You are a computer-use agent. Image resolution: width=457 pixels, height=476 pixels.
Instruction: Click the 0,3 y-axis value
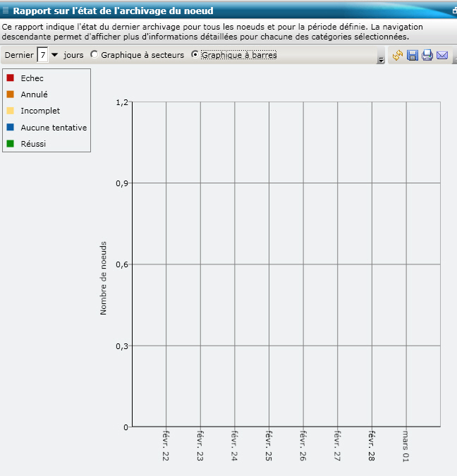(x=122, y=346)
